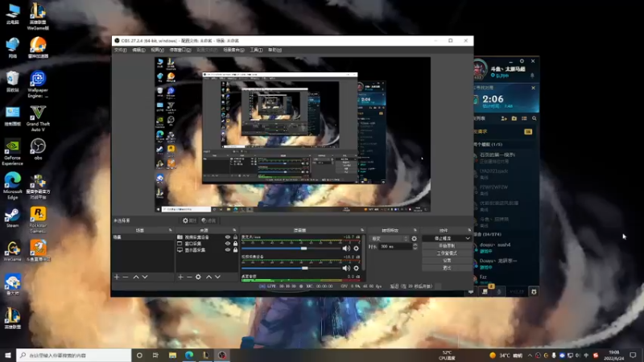The height and width of the screenshot is (362, 644).
Task: Click the add friend icon in League client
Action: (x=504, y=118)
